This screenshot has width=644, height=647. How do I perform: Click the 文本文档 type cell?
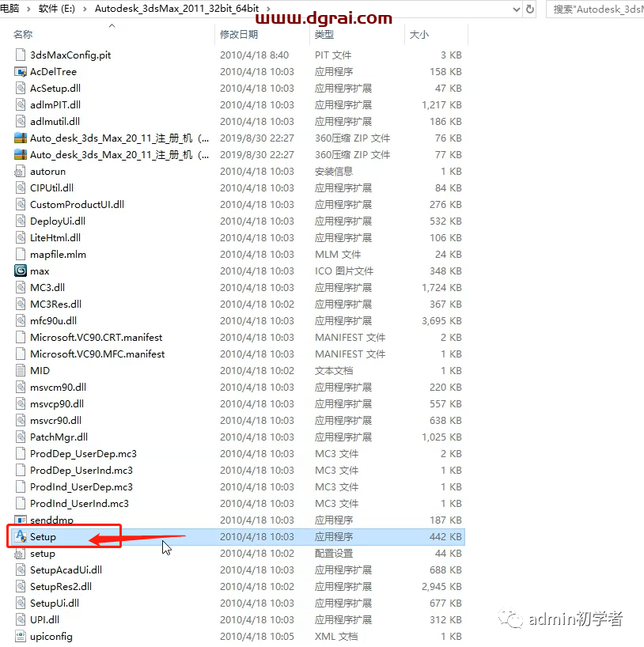334,370
